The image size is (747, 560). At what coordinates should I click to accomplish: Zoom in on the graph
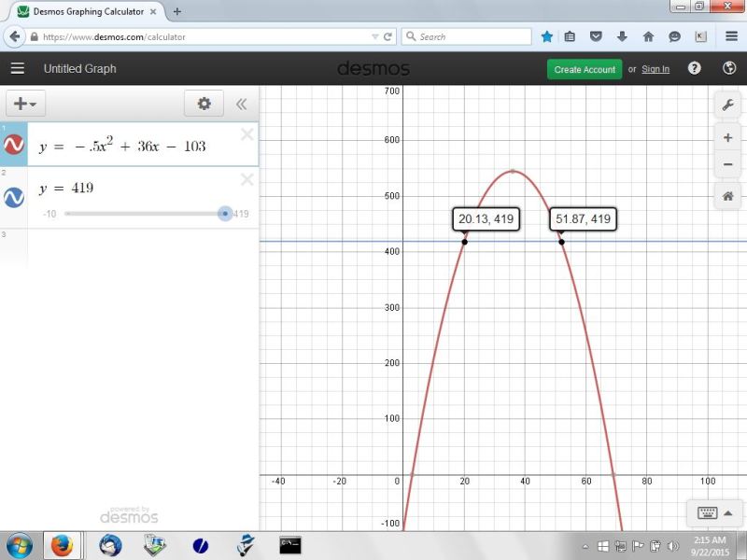[727, 138]
